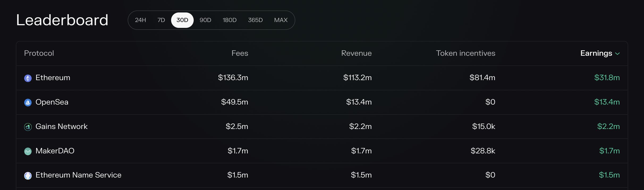This screenshot has height=190, width=644.
Task: Click Gains Network revenue $2.2m
Action: point(360,127)
